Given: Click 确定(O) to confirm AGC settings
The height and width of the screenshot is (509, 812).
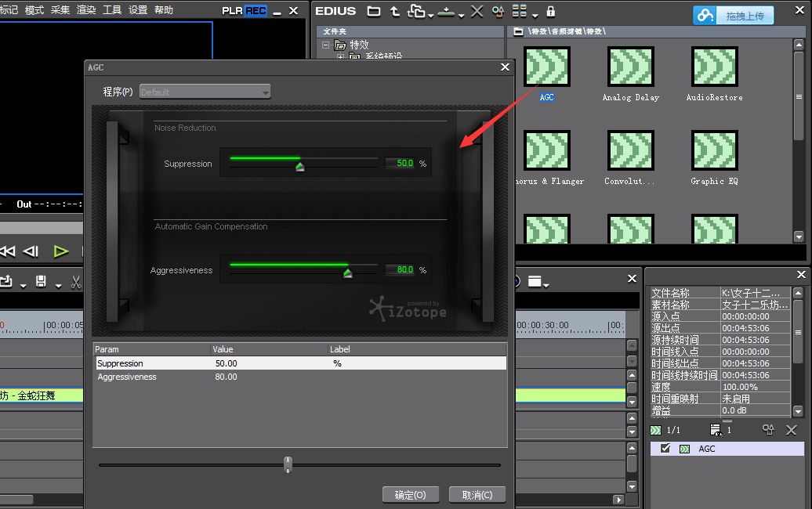Looking at the screenshot, I should pos(411,495).
